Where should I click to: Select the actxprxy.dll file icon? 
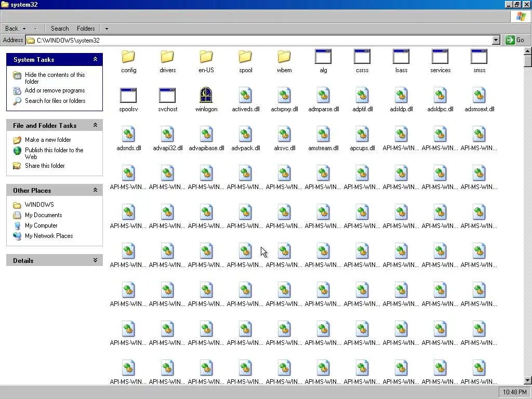[284, 96]
